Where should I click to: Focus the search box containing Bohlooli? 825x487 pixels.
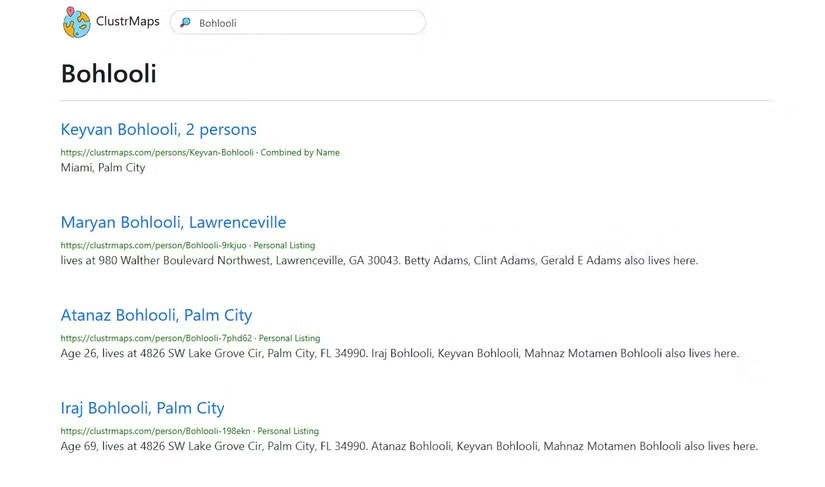300,22
